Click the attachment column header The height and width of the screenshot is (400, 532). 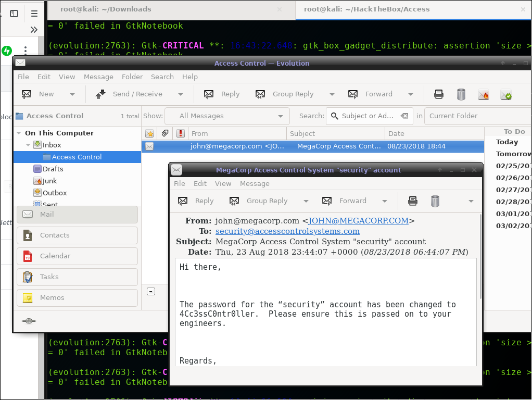(x=164, y=133)
